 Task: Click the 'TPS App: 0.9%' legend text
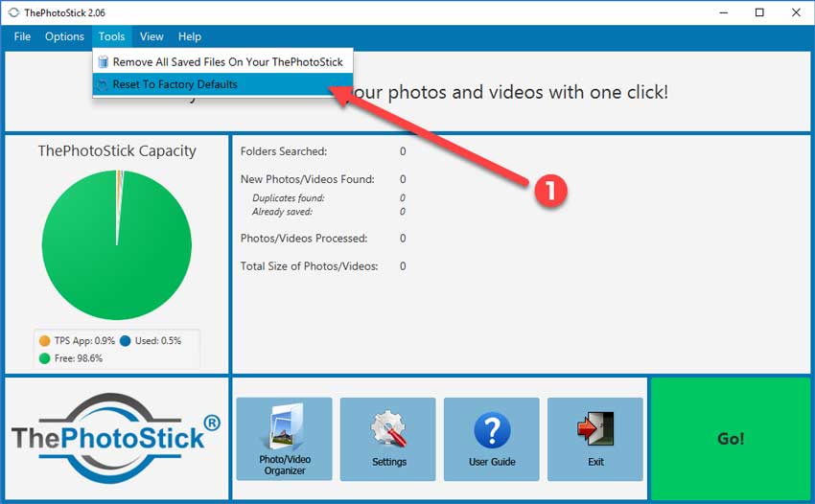pyautogui.click(x=84, y=341)
